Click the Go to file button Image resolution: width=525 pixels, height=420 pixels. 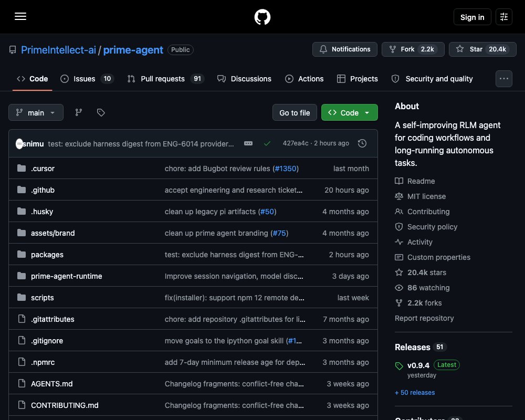(295, 112)
